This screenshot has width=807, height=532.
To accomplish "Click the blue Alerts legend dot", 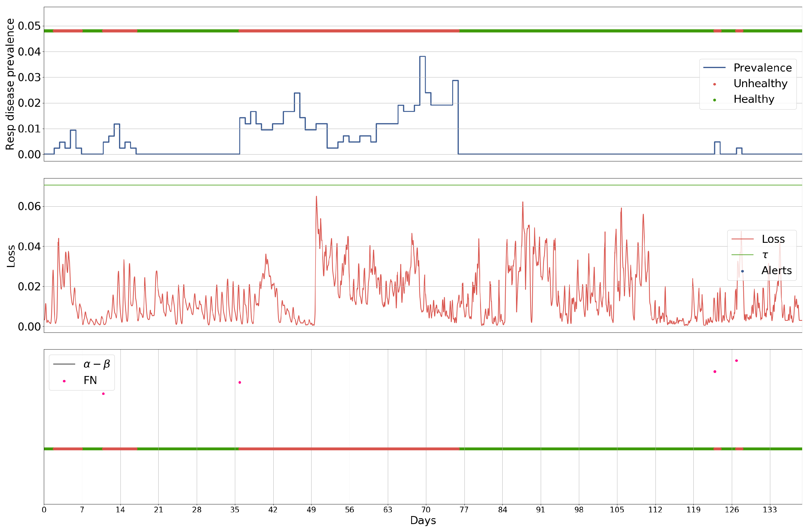I will [743, 271].
